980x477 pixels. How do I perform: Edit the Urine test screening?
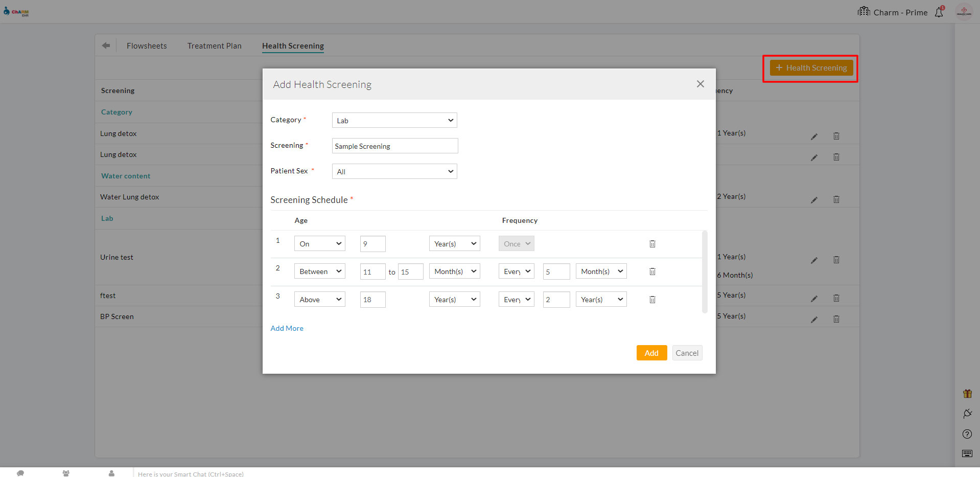click(814, 260)
